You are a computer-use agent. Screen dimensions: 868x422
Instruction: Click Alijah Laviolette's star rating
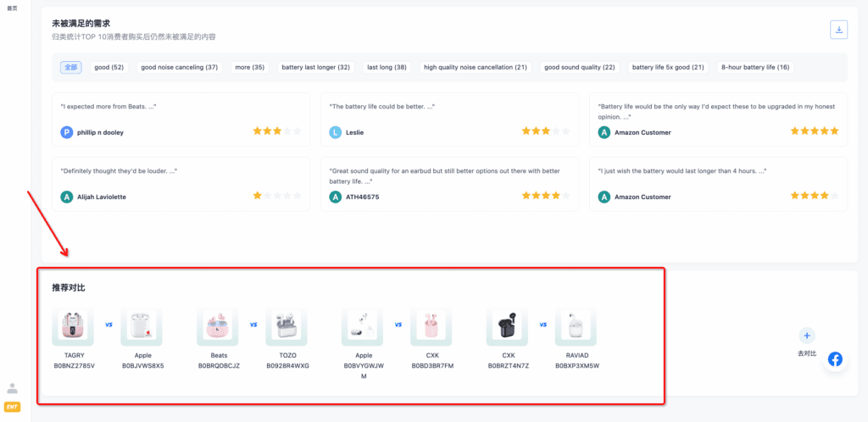(277, 195)
